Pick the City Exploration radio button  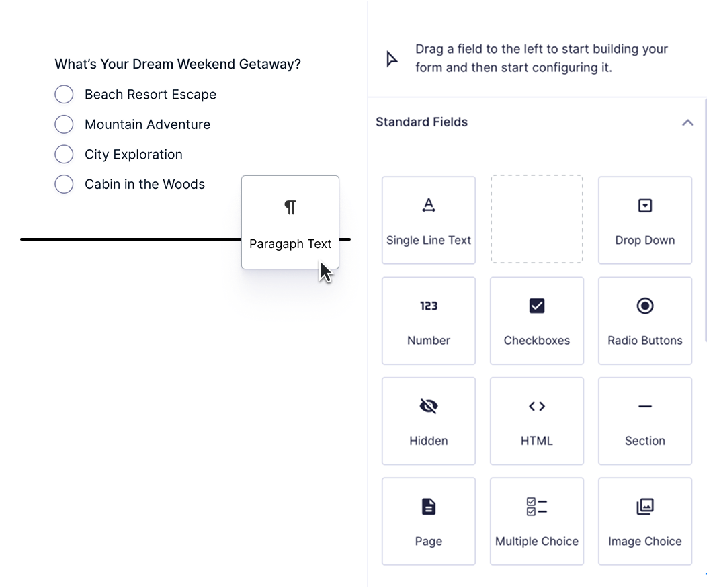(x=64, y=155)
